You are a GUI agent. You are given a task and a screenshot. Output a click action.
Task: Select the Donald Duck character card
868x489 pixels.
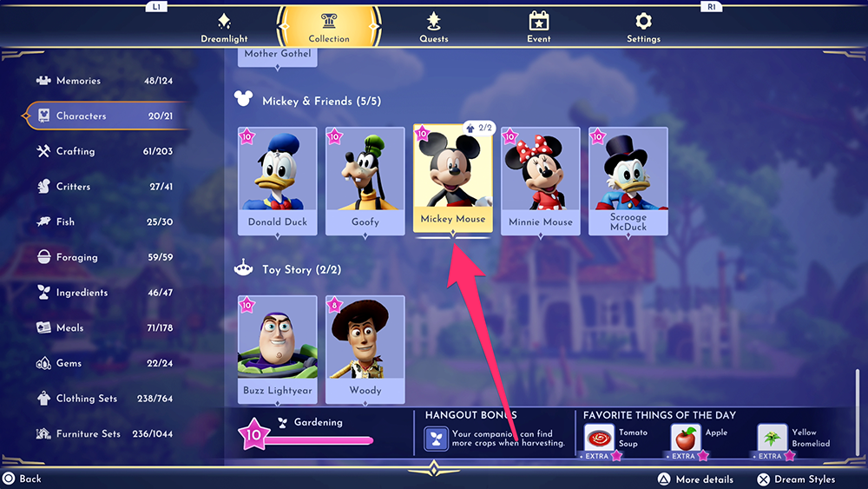point(278,180)
